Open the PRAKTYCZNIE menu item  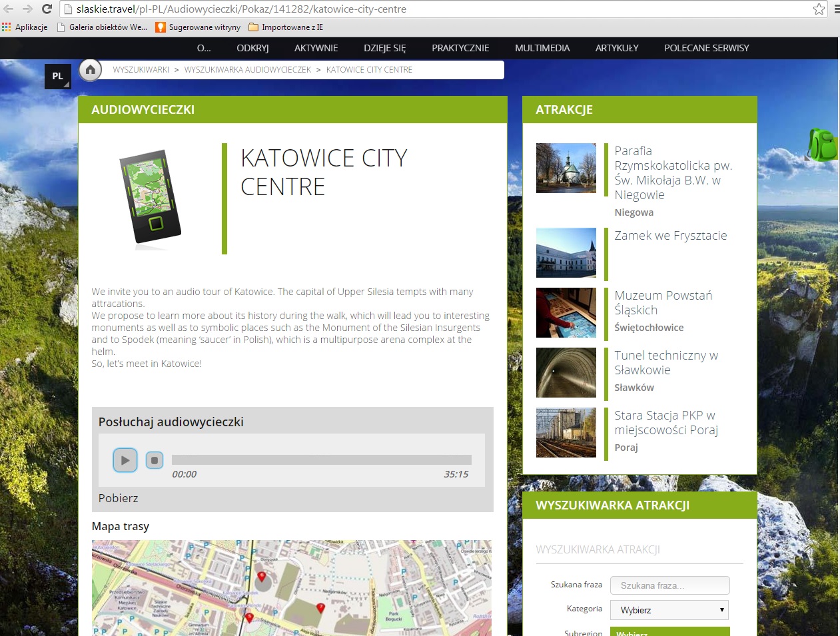coord(460,48)
